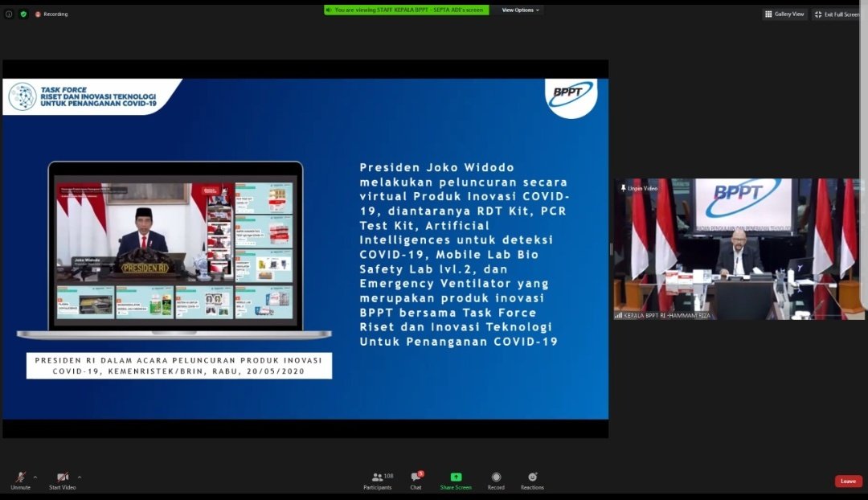Viewport: 868px width, 500px height.
Task: Click the red Recording indicator
Action: point(51,14)
